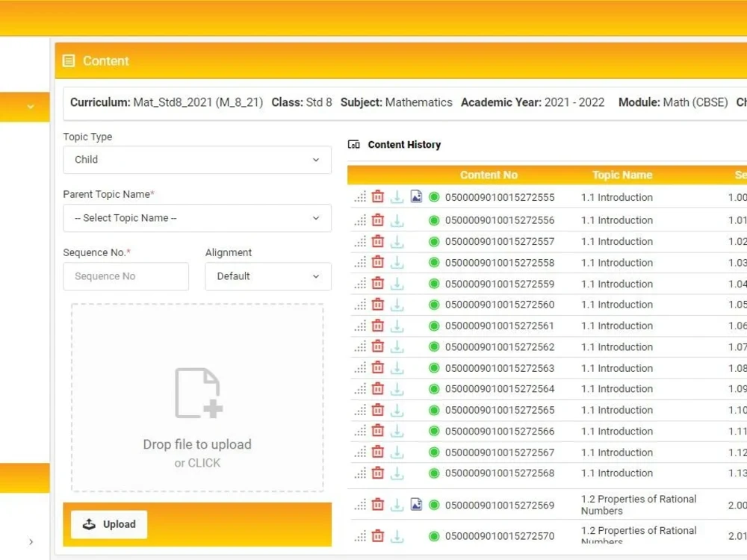Click sequence value 2.00 for content 272569
The image size is (747, 560).
(737, 505)
